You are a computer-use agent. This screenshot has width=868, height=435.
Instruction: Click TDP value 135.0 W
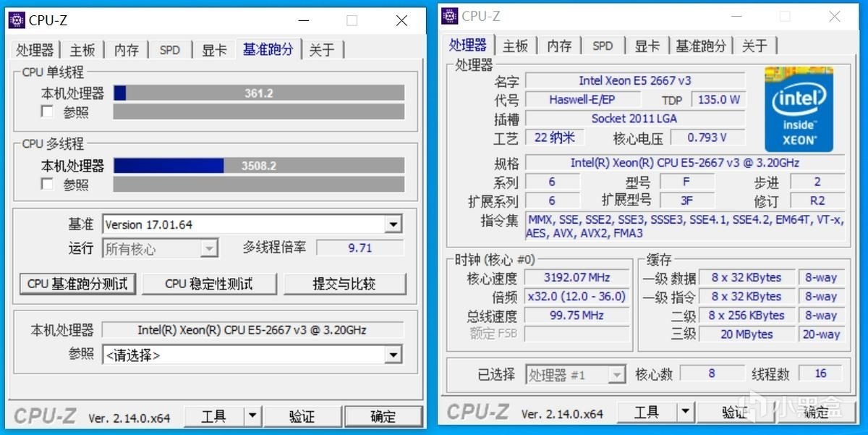pos(718,99)
